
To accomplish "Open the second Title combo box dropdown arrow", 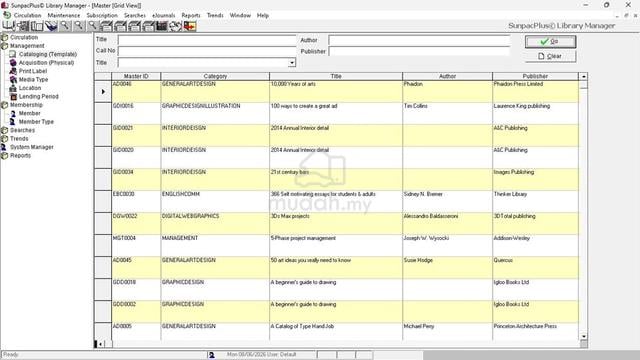I will pyautogui.click(x=291, y=63).
